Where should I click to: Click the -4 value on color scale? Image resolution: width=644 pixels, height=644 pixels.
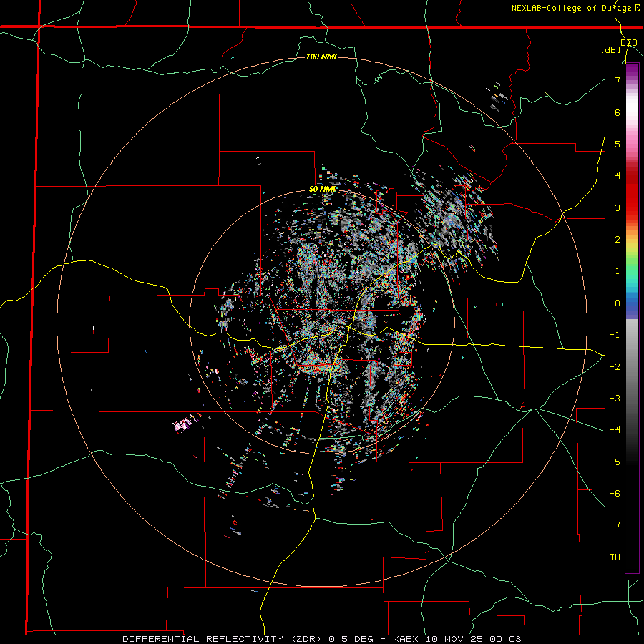[x=615, y=430]
